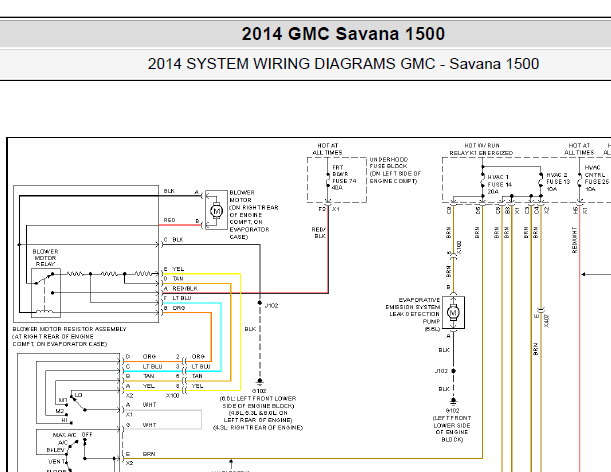Click the E BRN terminal label at lower X2
611x472 pixels.
140,454
